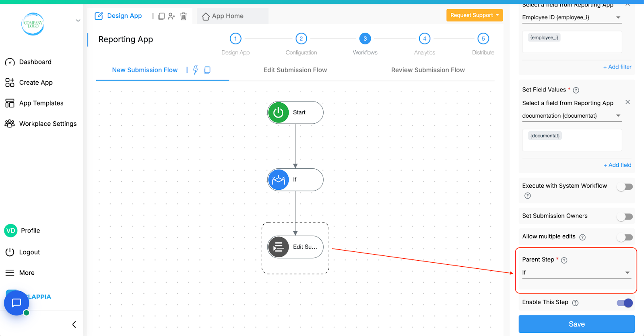Screen dimensions: 644x336
Task: Select the Start node in the workflow
Action: pos(295,112)
